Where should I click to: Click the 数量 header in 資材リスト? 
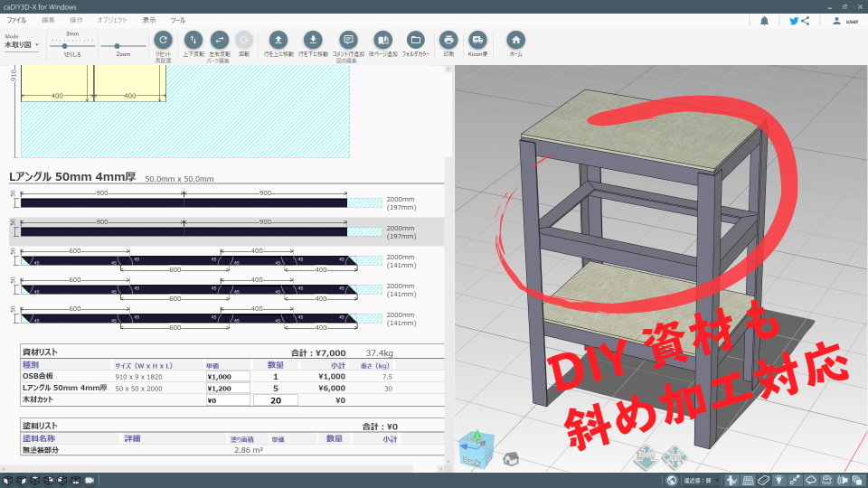[275, 365]
